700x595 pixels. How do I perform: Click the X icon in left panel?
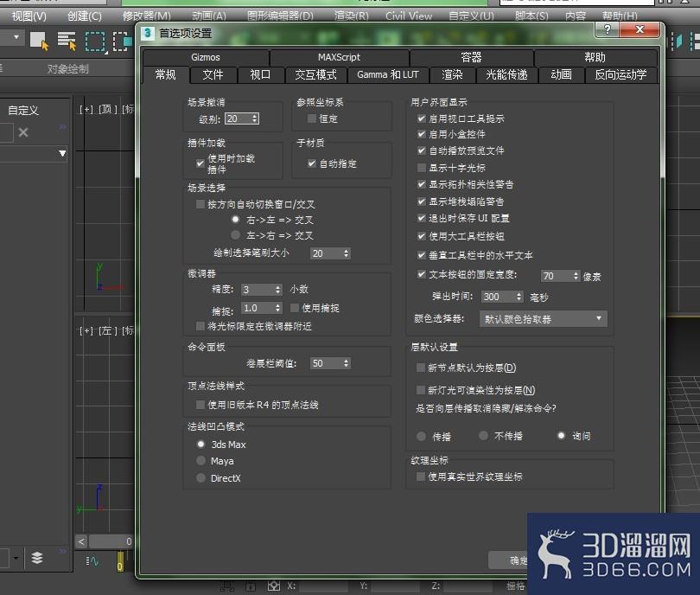click(x=23, y=132)
